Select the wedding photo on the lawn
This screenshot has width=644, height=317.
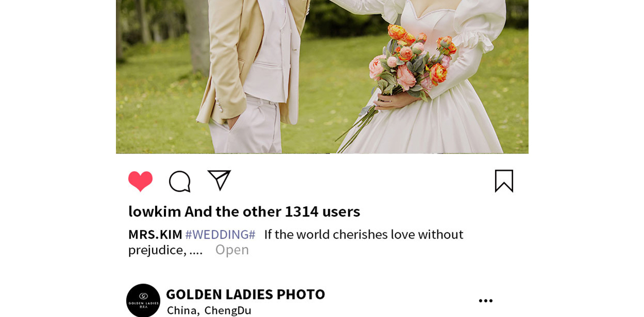tap(322, 77)
